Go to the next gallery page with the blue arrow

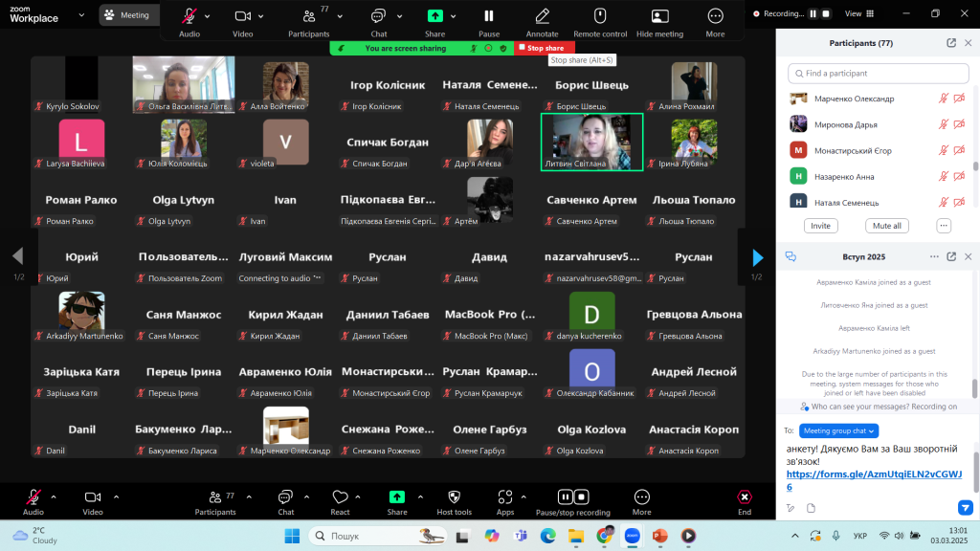pyautogui.click(x=758, y=256)
